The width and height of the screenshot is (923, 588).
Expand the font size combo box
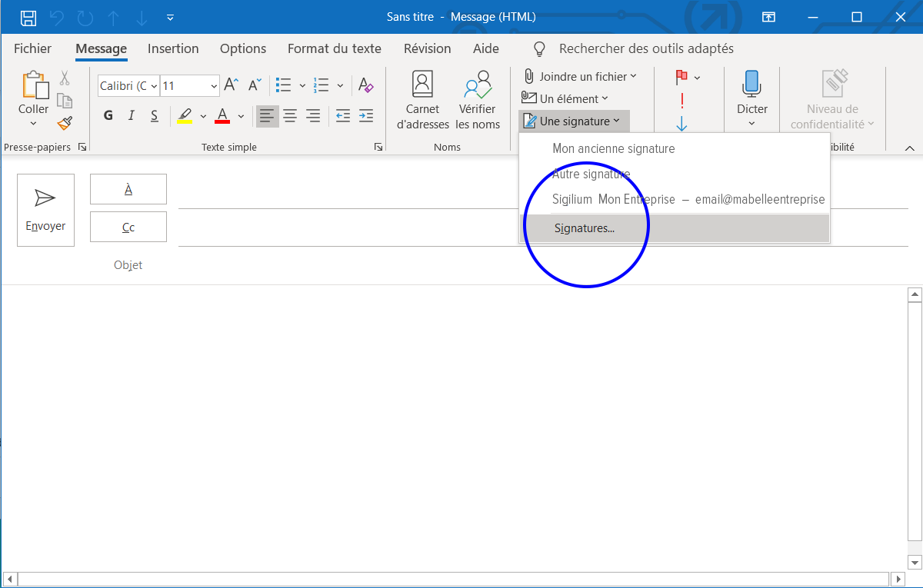pyautogui.click(x=212, y=86)
